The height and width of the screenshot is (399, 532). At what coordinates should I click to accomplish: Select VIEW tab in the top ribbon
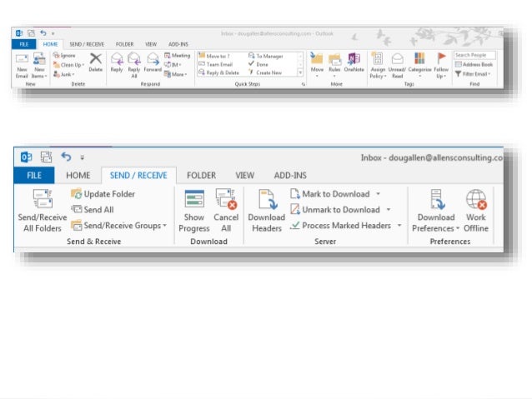(x=151, y=44)
